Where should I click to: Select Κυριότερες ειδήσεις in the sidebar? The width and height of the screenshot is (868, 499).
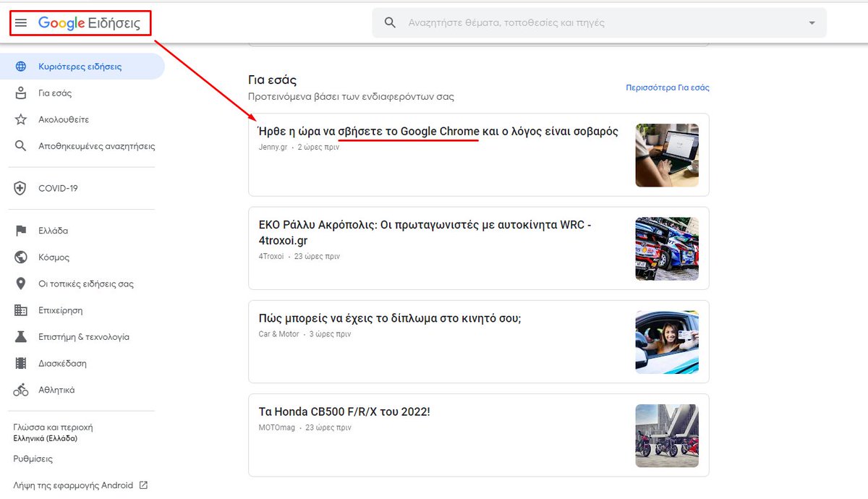tap(82, 67)
